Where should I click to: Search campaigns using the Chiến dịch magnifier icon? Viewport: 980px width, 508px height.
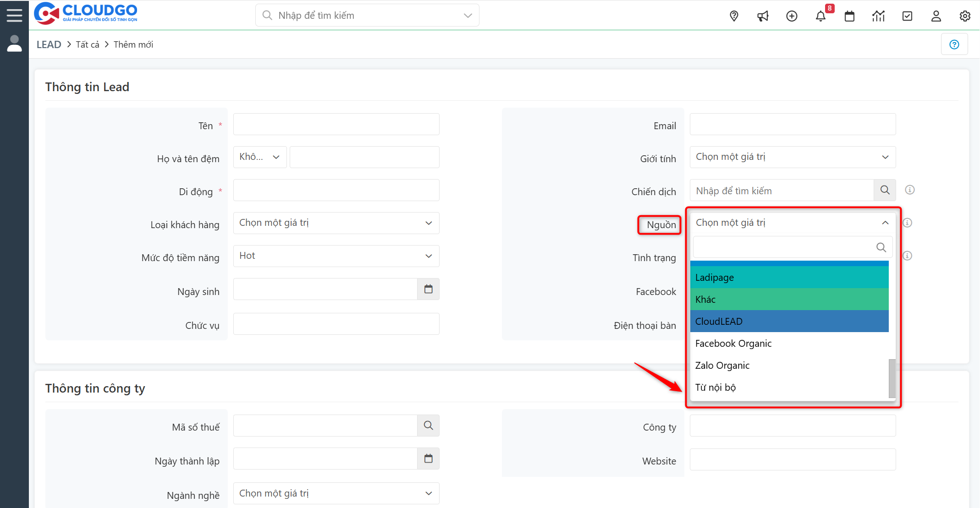pos(885,190)
